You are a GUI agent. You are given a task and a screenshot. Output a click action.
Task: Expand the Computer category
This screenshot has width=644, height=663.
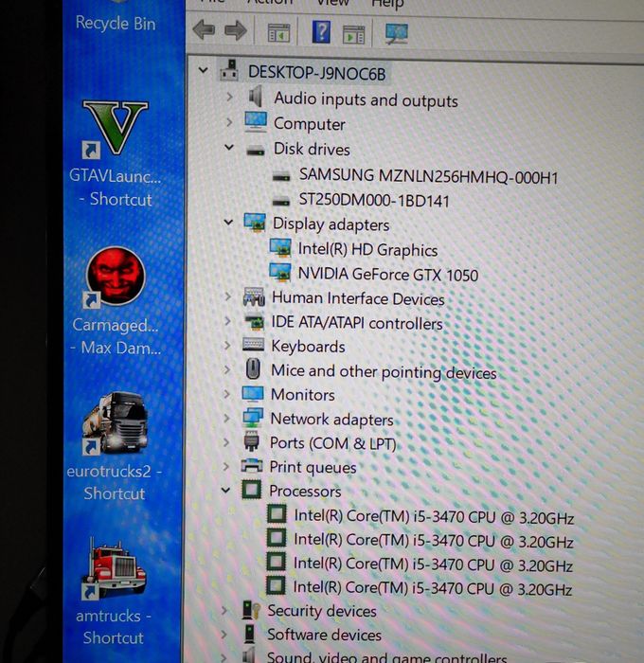(x=229, y=122)
